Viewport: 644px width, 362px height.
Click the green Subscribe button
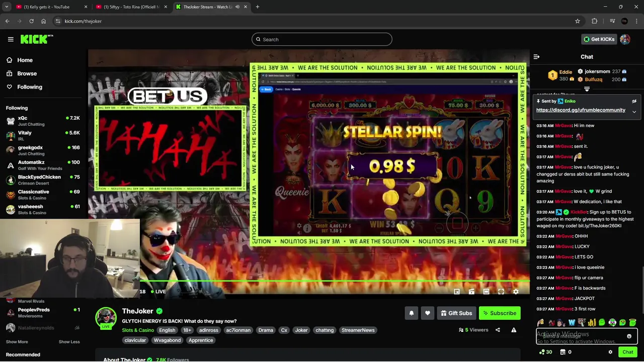click(500, 313)
